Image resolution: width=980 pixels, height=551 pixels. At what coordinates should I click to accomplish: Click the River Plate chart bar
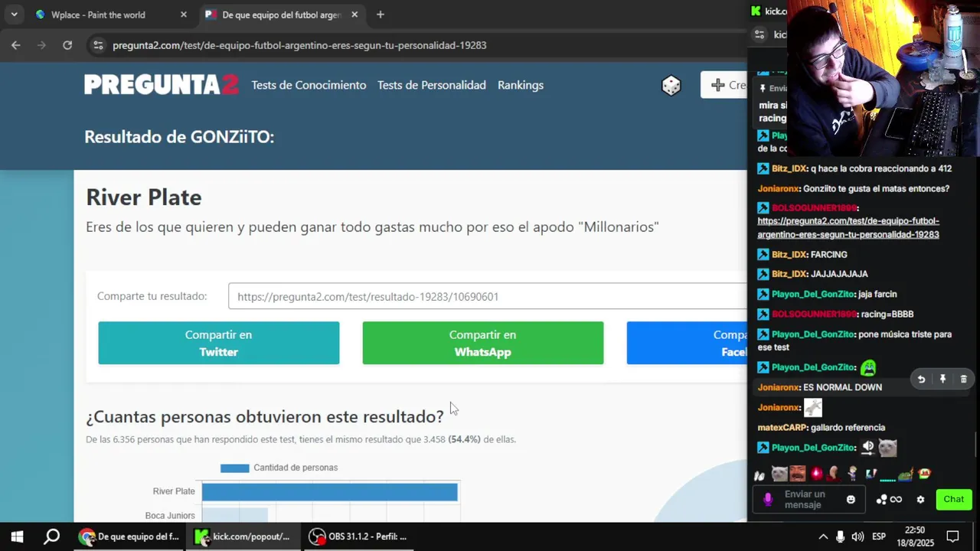pos(330,492)
